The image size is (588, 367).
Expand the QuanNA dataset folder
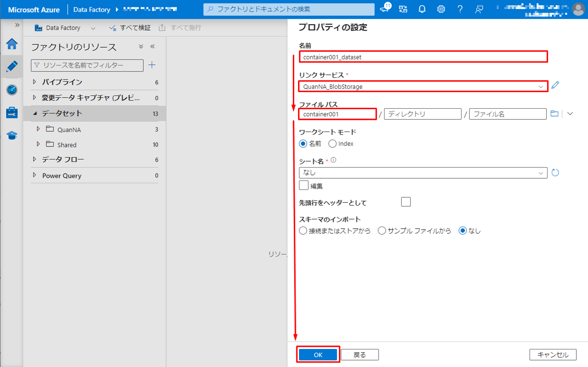coord(38,129)
